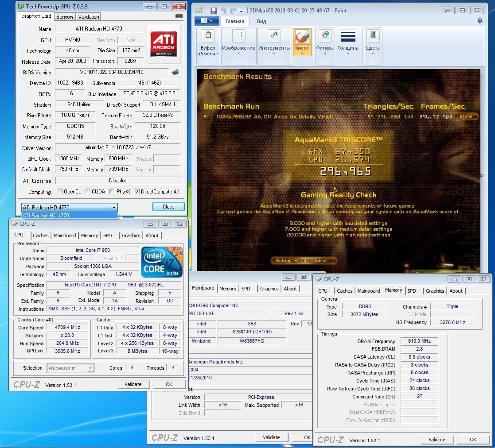Click the P6T DELUXE model text
The width and height of the screenshot is (495, 448).
pyautogui.click(x=201, y=313)
